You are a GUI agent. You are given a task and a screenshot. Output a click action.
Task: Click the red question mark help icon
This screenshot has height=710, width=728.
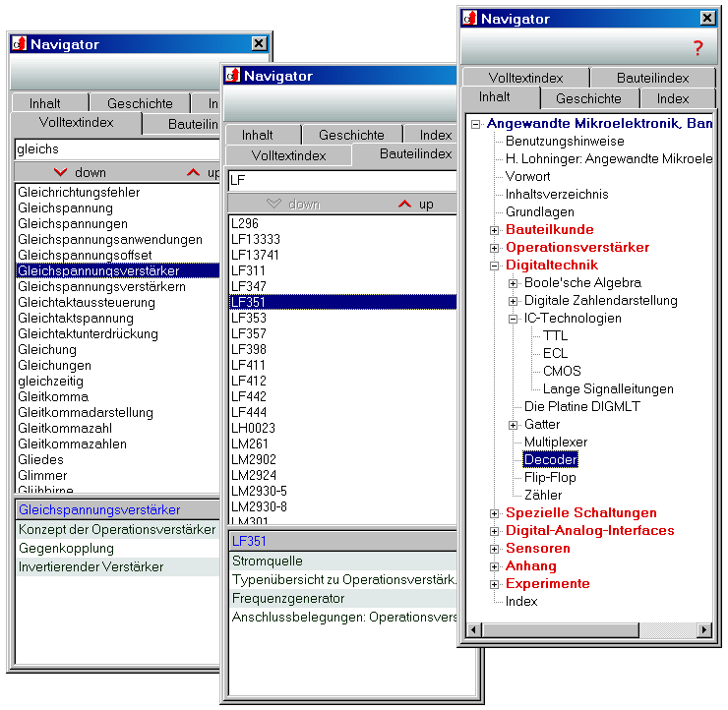(x=698, y=47)
